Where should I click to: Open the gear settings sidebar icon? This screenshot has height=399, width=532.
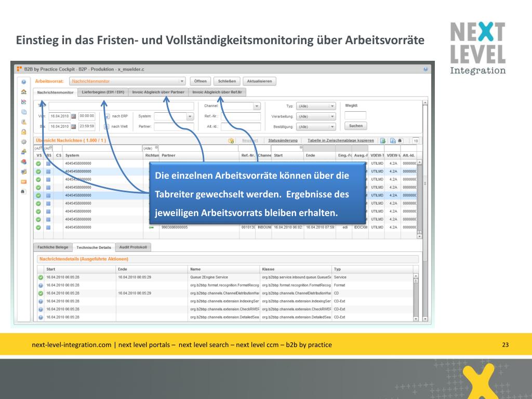coord(24,142)
